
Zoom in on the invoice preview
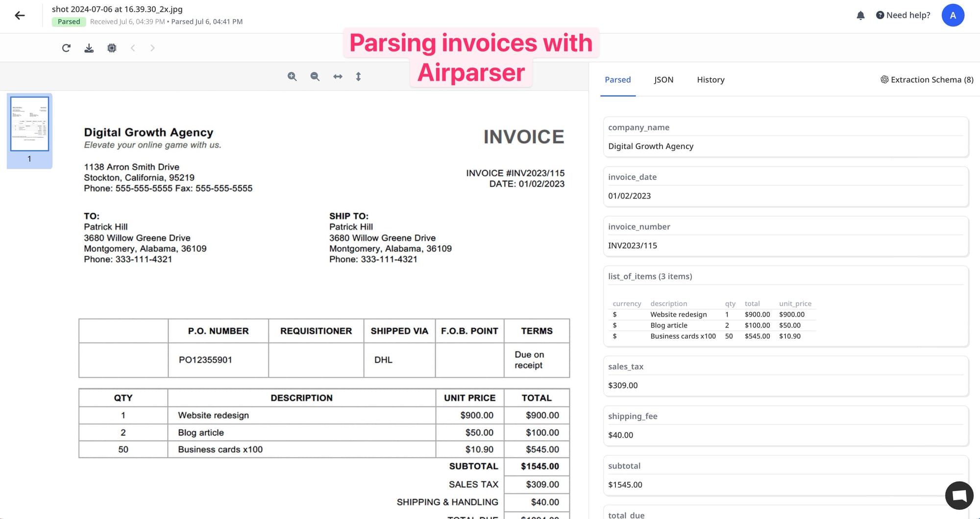point(292,76)
